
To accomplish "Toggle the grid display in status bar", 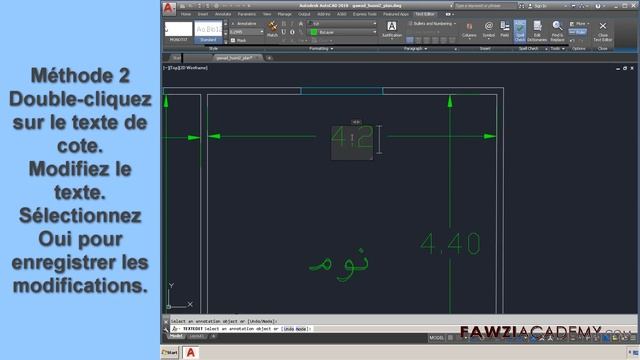I will click(450, 338).
